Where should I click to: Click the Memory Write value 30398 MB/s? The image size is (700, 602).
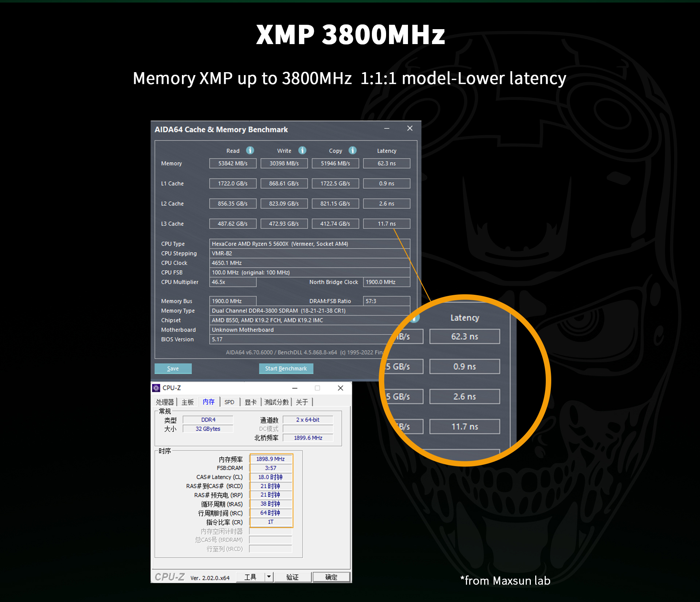(x=284, y=163)
